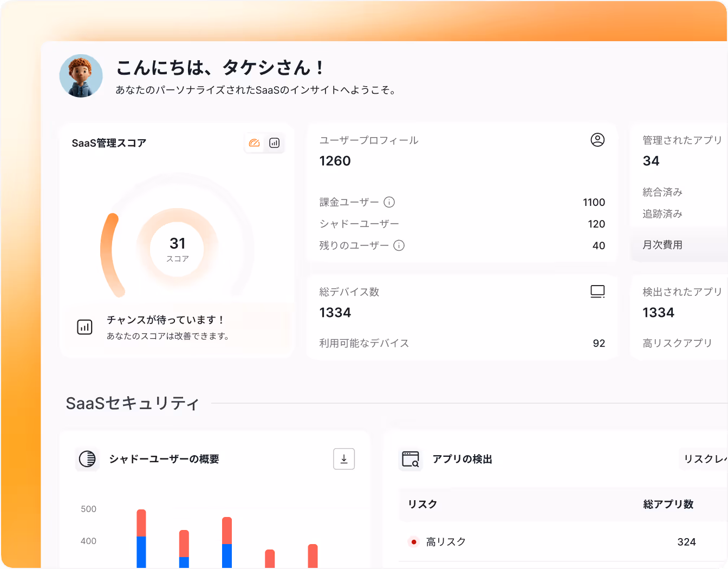Click the 検出されたアプリ count 1334

pos(658,313)
